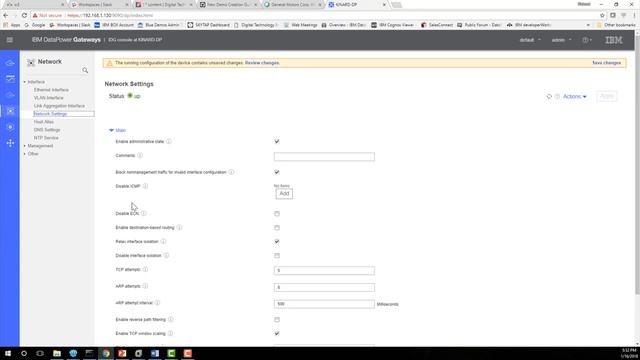640x360 pixels.
Task: Click info icon beside Block nonmanagement traffic
Action: [231, 172]
